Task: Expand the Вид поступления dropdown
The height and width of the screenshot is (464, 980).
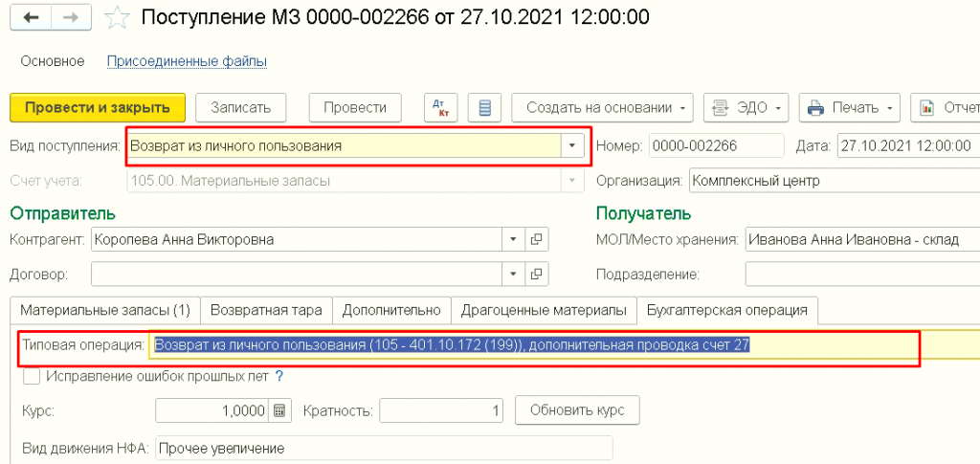Action: (x=572, y=146)
